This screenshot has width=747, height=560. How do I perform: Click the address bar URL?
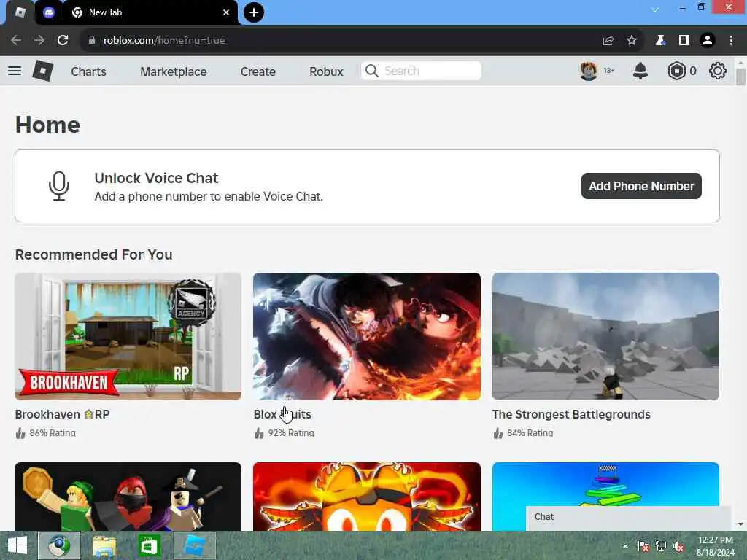coord(164,41)
